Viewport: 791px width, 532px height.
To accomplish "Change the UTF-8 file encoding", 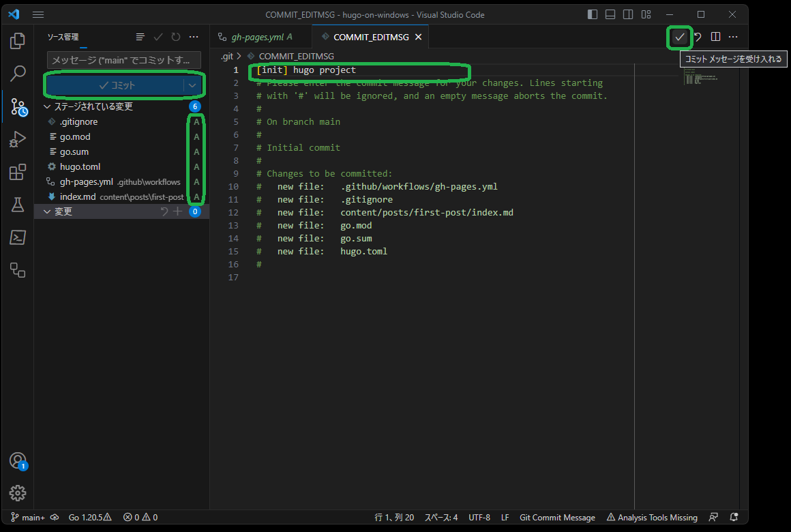I will pyautogui.click(x=479, y=518).
